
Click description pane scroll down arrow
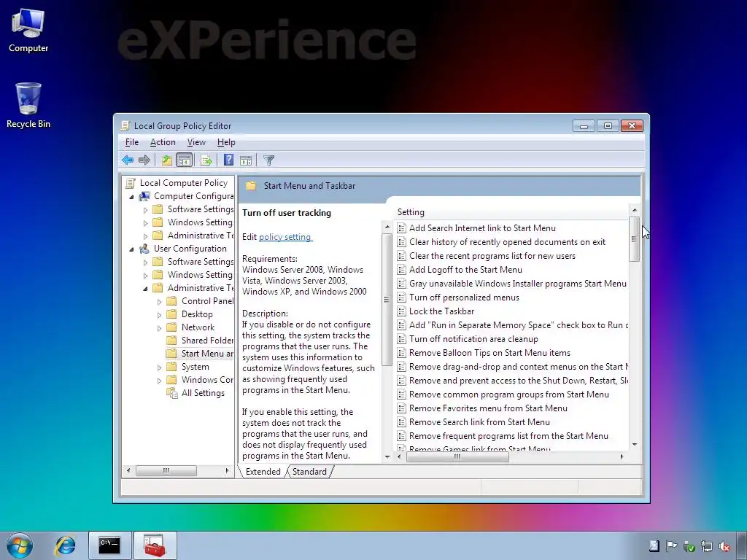(x=387, y=456)
